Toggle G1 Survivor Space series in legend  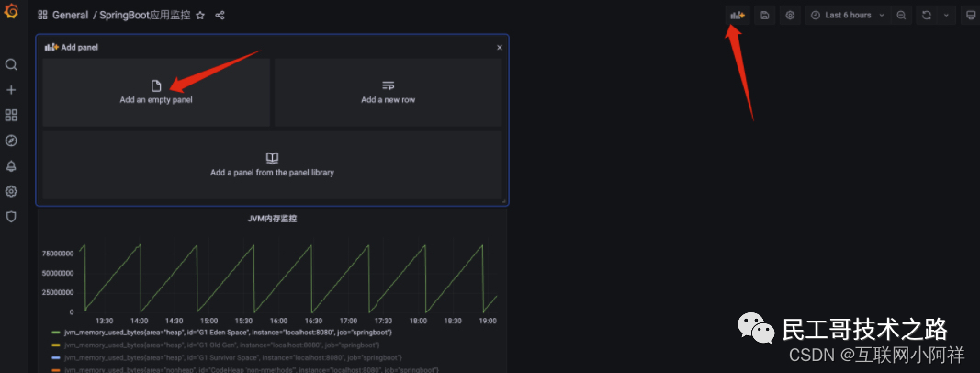tap(232, 357)
